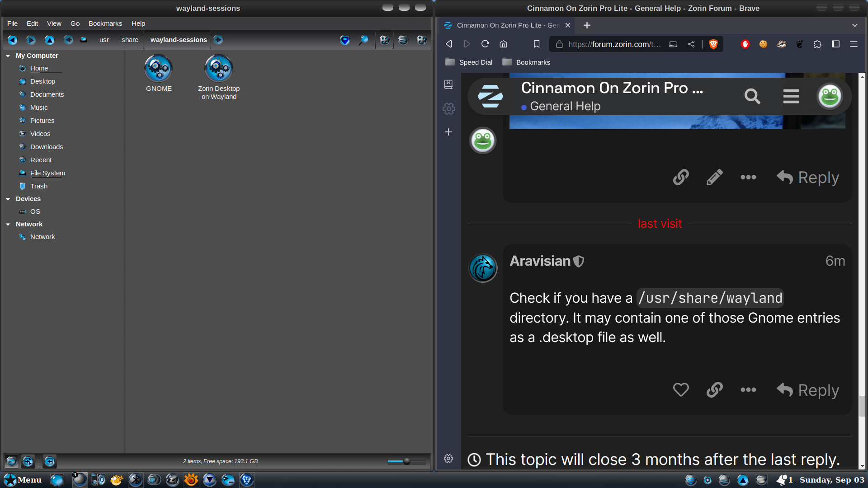Hide the sidebar using status bar button
The height and width of the screenshot is (488, 868).
(x=50, y=461)
